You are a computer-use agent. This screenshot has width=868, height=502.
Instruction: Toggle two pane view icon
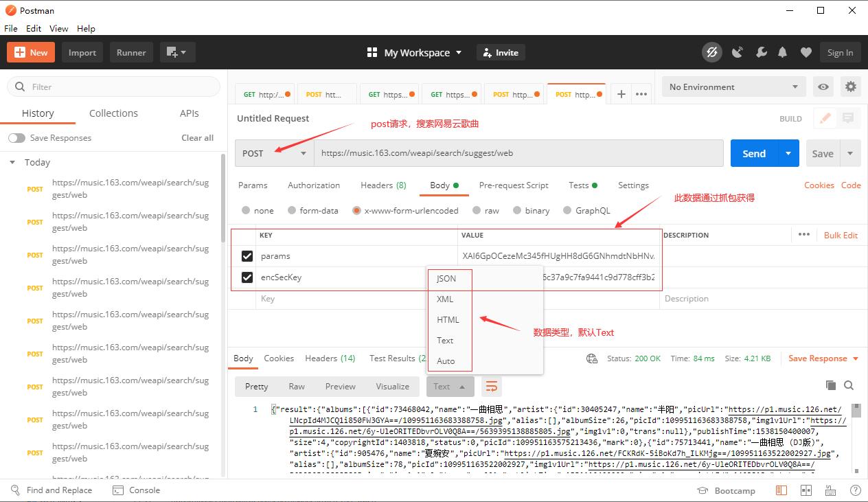(x=806, y=490)
